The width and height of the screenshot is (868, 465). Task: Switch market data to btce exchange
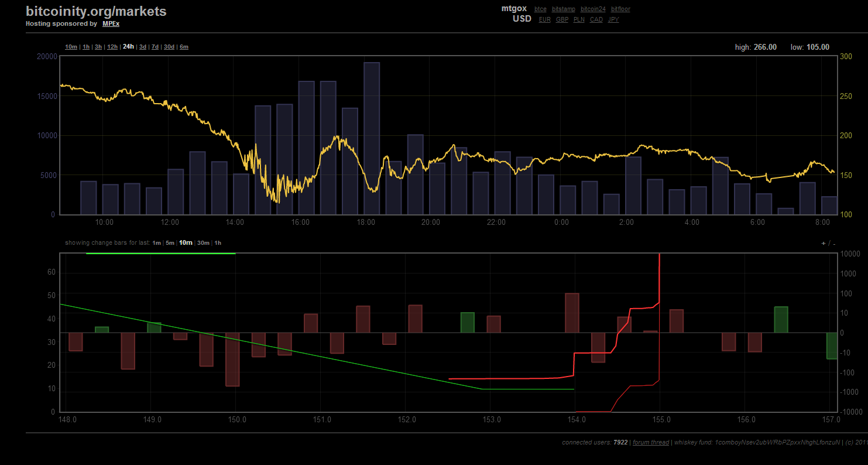540,9
